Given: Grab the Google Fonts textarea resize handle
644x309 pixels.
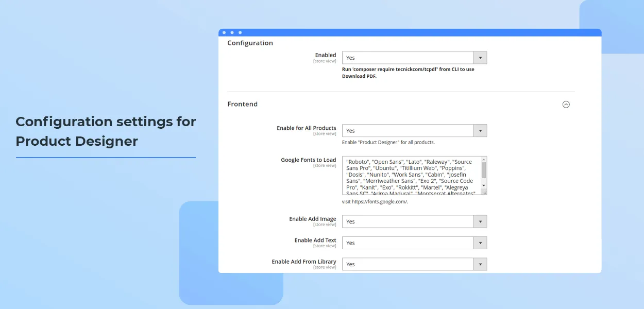Looking at the screenshot, I should 484,192.
